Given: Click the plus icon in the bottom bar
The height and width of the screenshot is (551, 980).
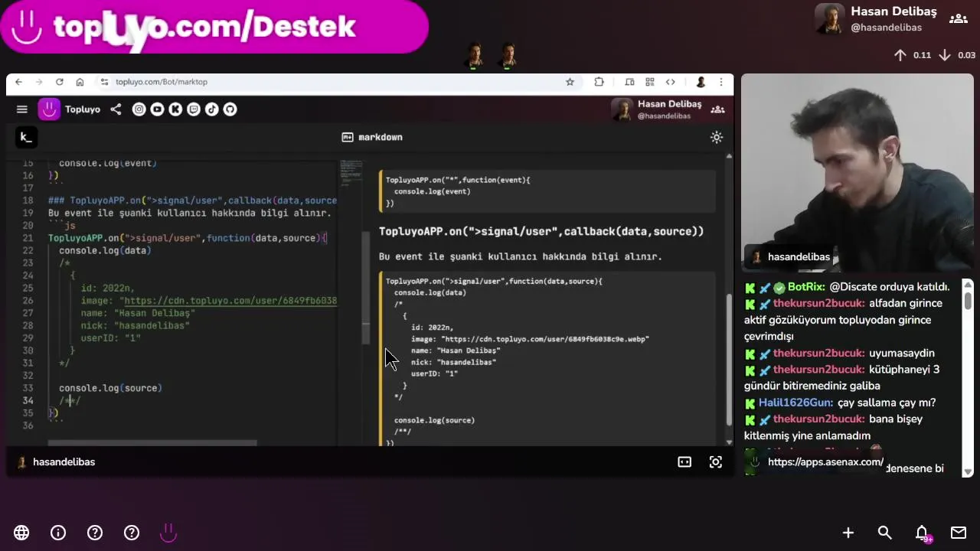Looking at the screenshot, I should click(848, 533).
